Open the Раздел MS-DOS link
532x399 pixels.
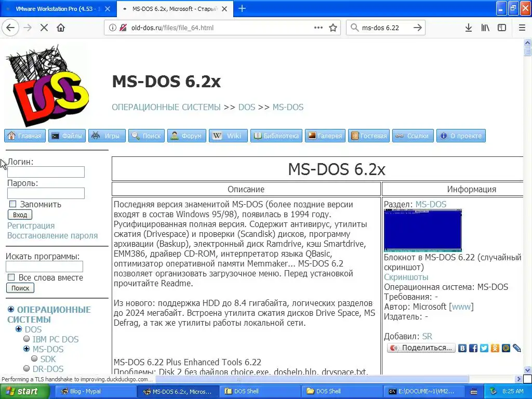[431, 204]
